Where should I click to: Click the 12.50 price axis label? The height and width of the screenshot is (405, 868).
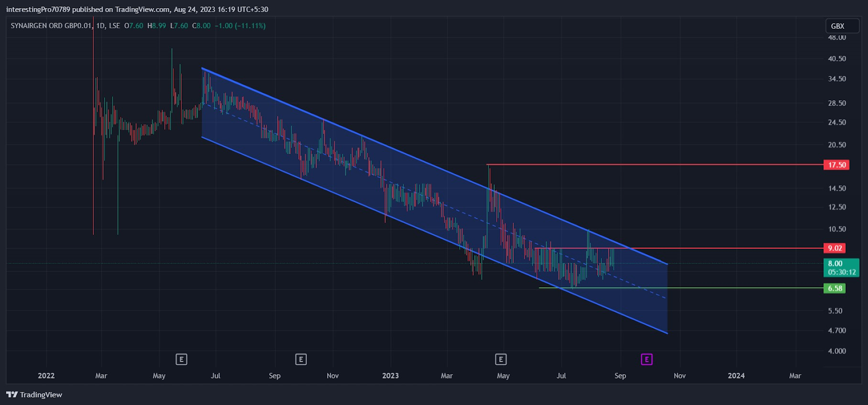[x=837, y=207]
